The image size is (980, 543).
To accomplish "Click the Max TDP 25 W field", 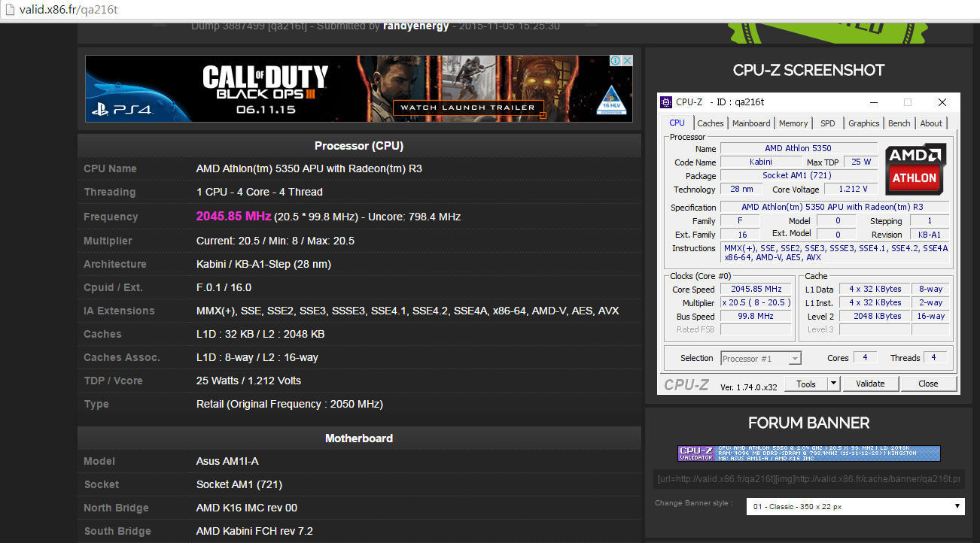I will click(861, 162).
